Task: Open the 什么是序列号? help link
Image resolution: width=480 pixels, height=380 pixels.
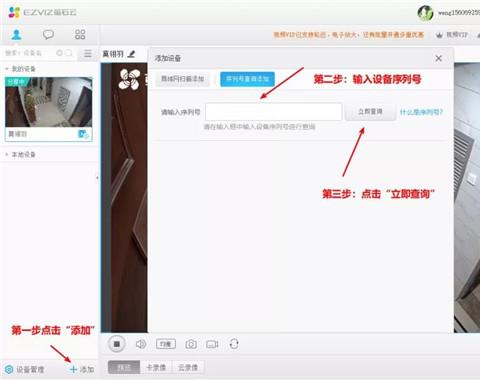Action: click(x=421, y=112)
